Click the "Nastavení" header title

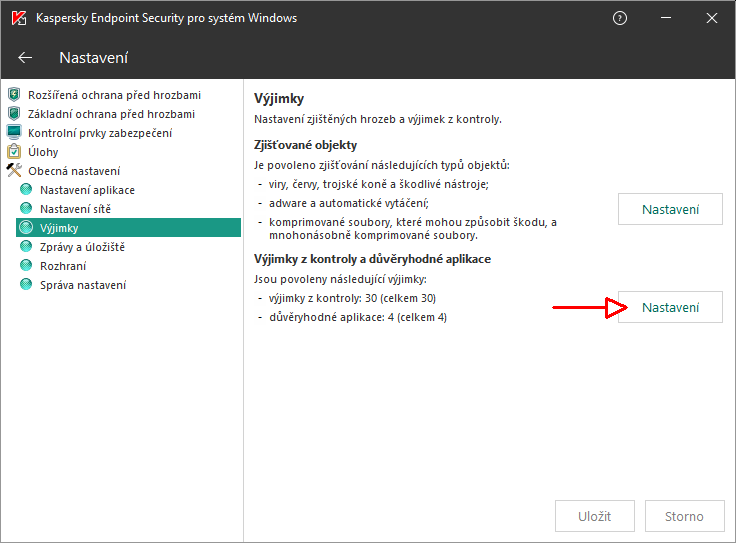(93, 58)
